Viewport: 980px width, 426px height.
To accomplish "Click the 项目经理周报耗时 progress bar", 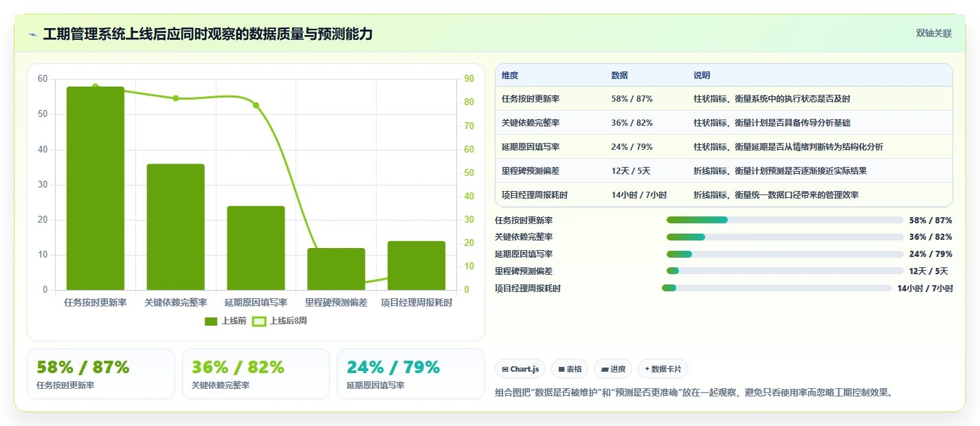I will (777, 289).
